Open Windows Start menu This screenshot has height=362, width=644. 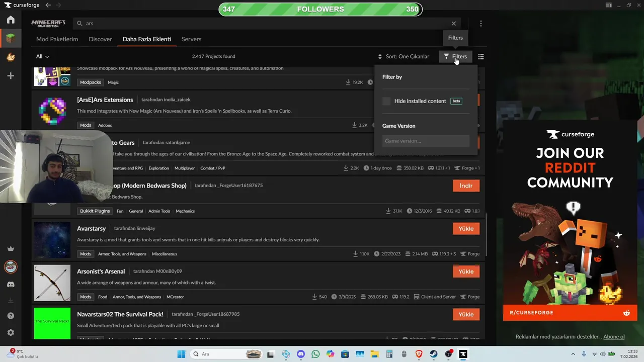[x=181, y=354]
